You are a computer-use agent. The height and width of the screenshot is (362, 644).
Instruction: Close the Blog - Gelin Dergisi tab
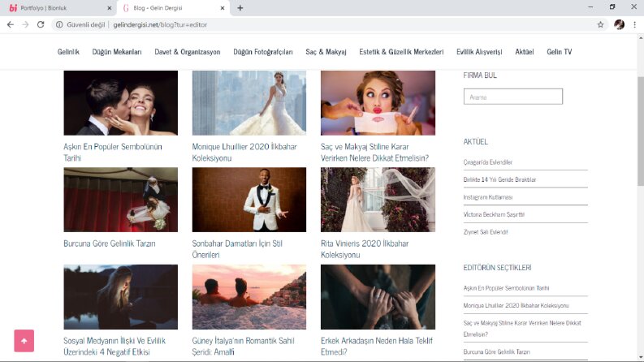pyautogui.click(x=223, y=8)
